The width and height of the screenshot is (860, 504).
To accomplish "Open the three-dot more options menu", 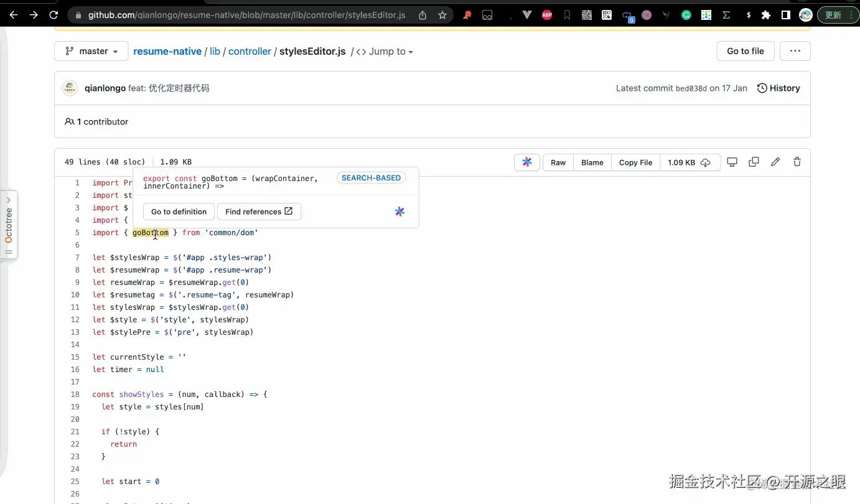I will (795, 51).
